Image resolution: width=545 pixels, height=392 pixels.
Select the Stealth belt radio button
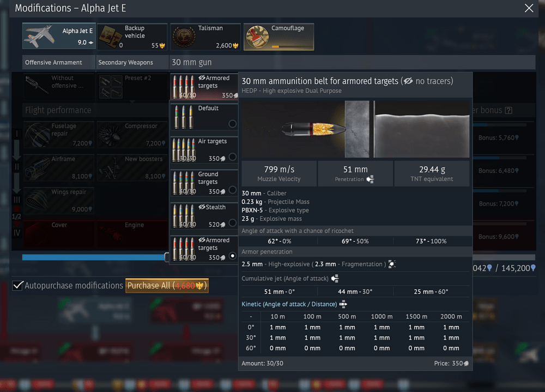(x=233, y=222)
